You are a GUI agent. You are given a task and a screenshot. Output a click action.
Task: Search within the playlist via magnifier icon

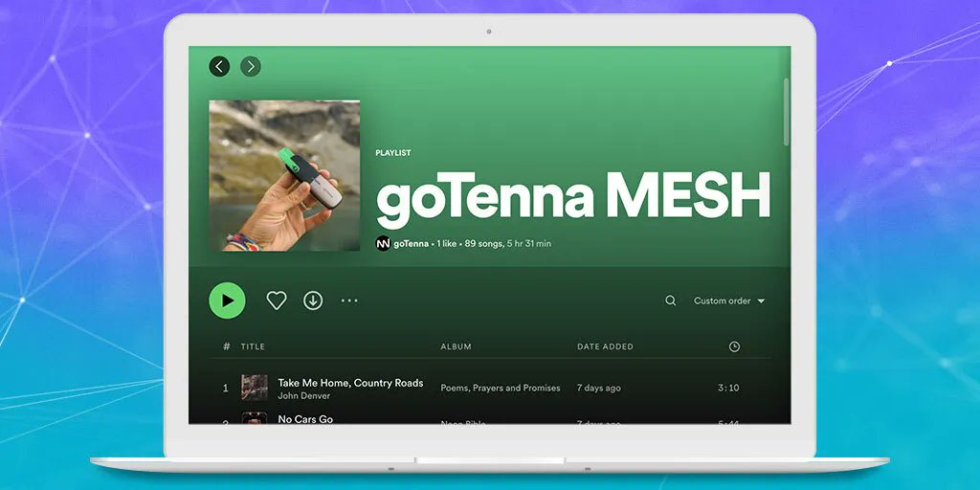tap(671, 301)
